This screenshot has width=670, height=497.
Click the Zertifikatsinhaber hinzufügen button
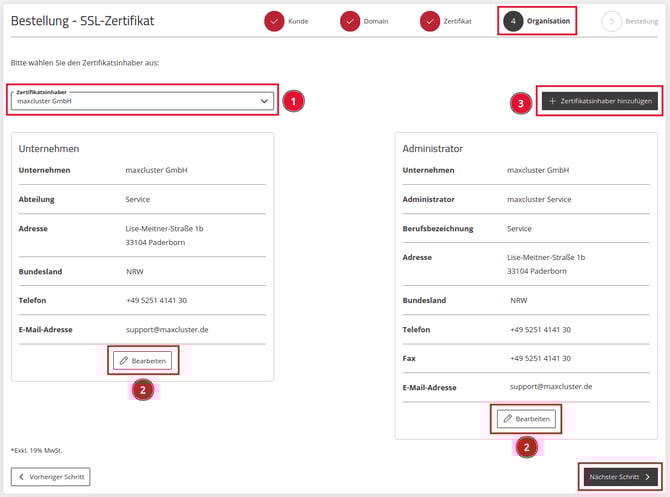599,101
